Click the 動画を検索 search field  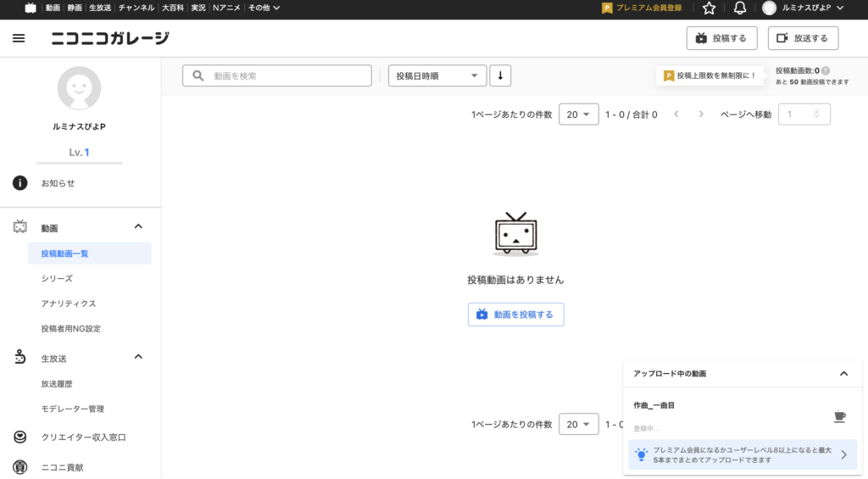coord(277,75)
